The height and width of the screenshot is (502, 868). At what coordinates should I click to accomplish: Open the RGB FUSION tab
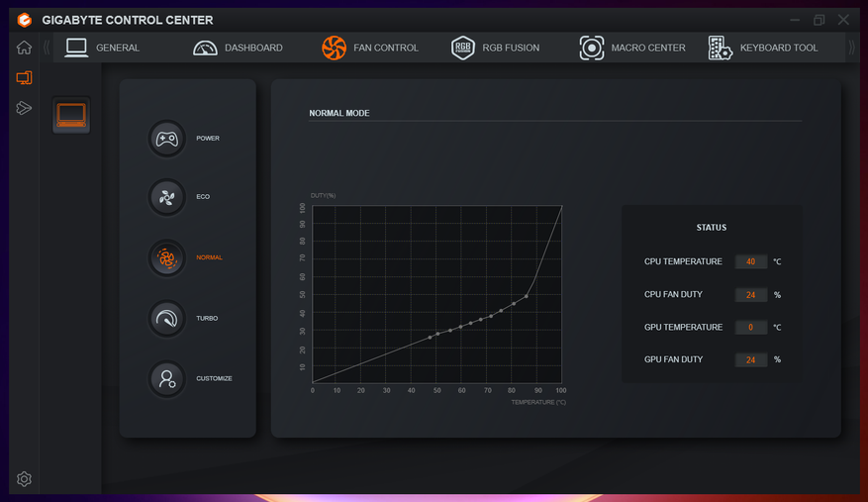click(x=511, y=48)
